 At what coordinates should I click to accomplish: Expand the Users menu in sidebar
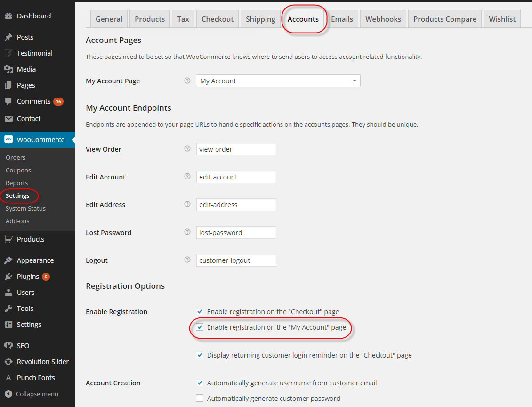tap(25, 293)
